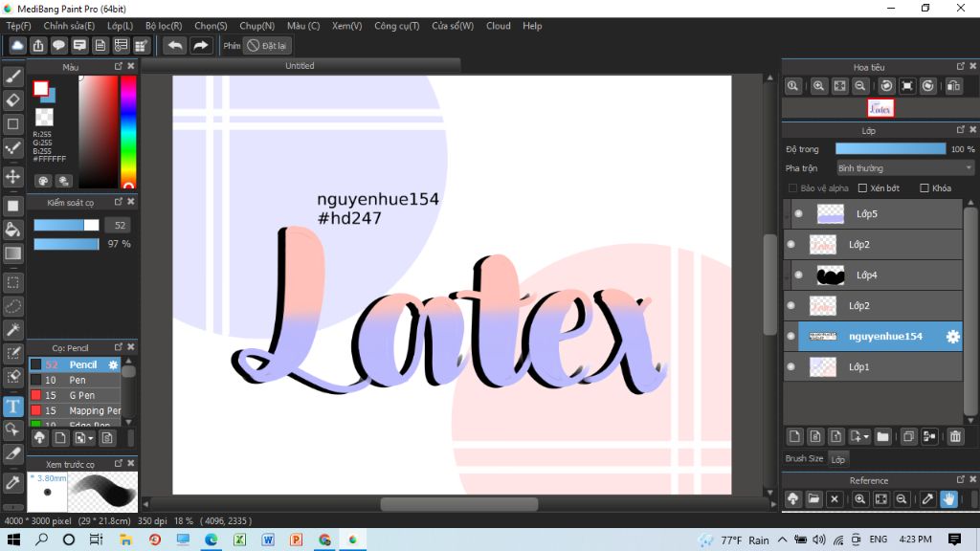Pop out the Màu color panel
Viewport: 980px width, 551px height.
118,66
